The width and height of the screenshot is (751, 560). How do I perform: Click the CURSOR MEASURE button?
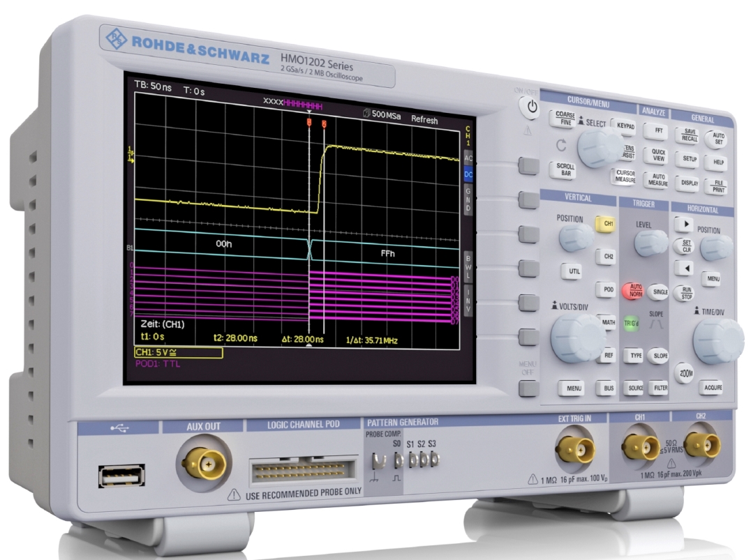[x=625, y=176]
